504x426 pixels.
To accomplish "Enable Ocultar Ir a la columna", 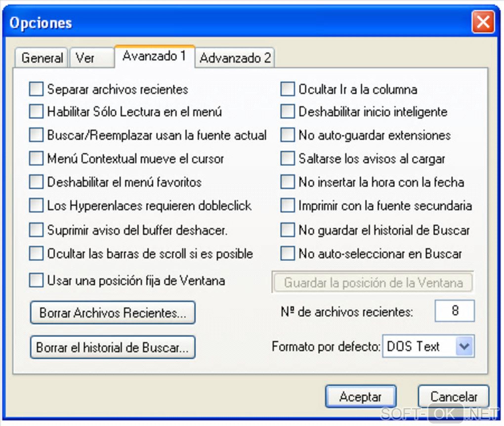I will [288, 89].
